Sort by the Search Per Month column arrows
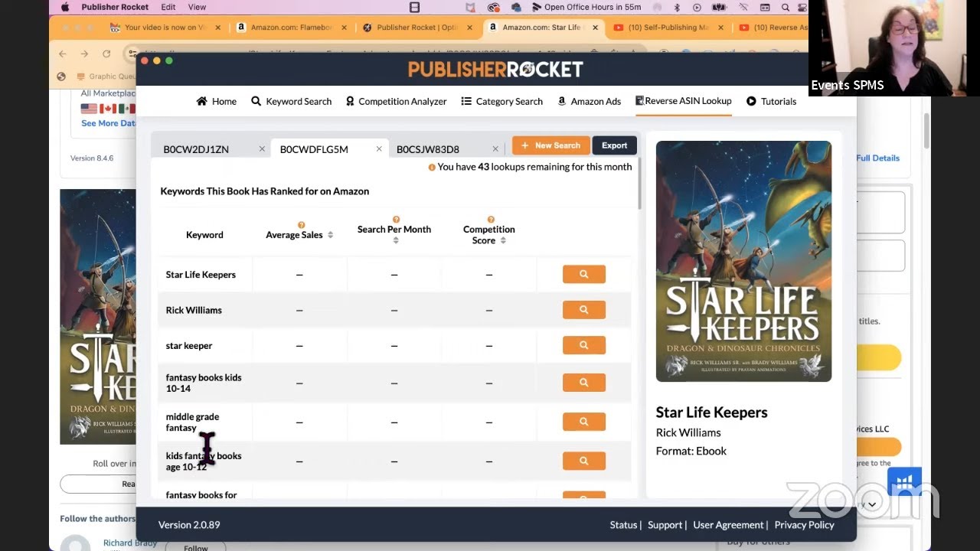This screenshot has width=980, height=551. 396,240
